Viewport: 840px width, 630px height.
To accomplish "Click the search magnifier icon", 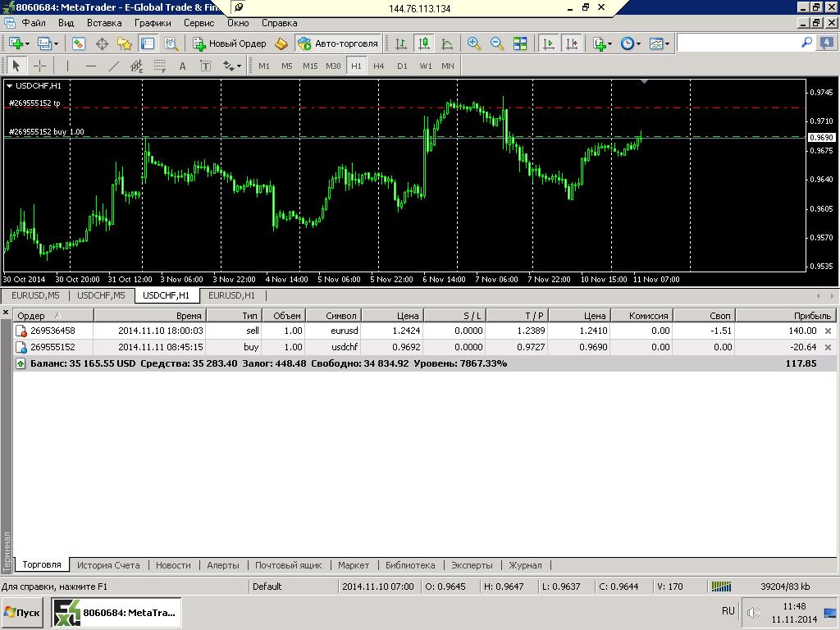I will (x=806, y=43).
